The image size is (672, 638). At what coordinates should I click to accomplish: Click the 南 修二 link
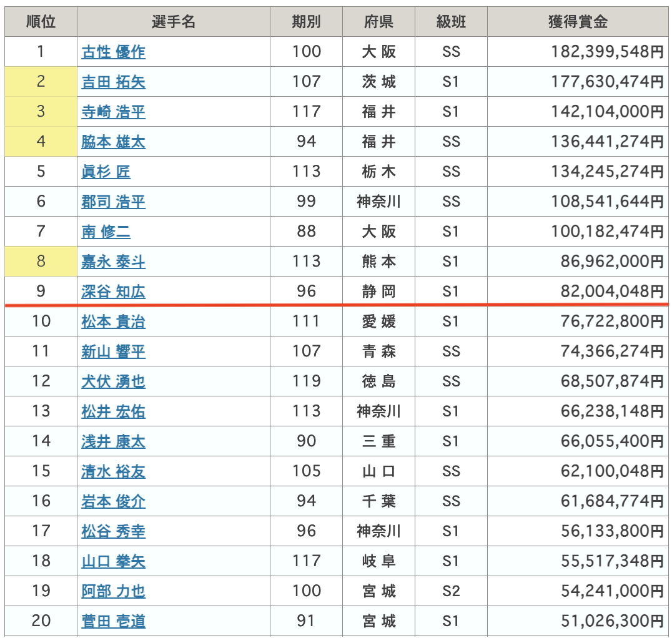(106, 232)
